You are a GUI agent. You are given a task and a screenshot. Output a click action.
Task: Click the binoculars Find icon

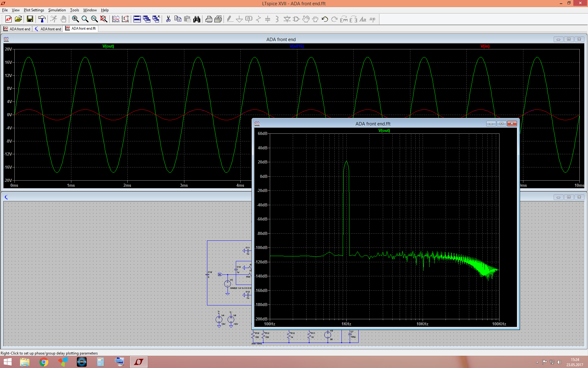coord(197,19)
